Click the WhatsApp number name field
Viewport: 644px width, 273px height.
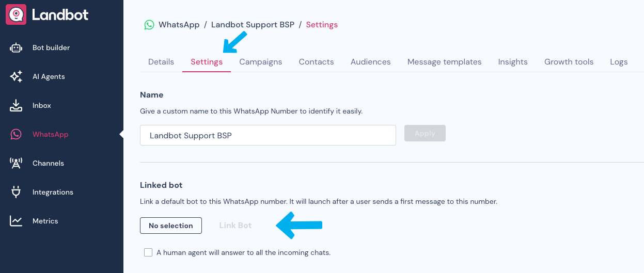pos(268,135)
